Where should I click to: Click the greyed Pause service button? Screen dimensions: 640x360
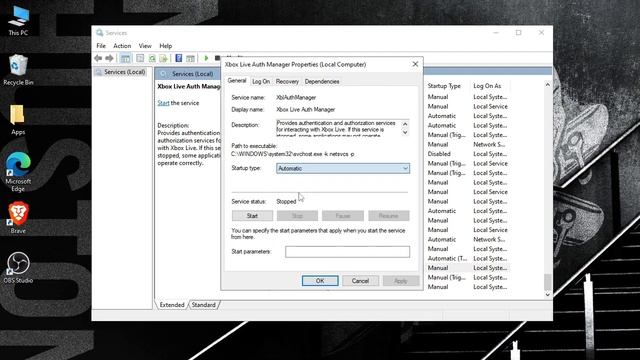[x=343, y=216]
